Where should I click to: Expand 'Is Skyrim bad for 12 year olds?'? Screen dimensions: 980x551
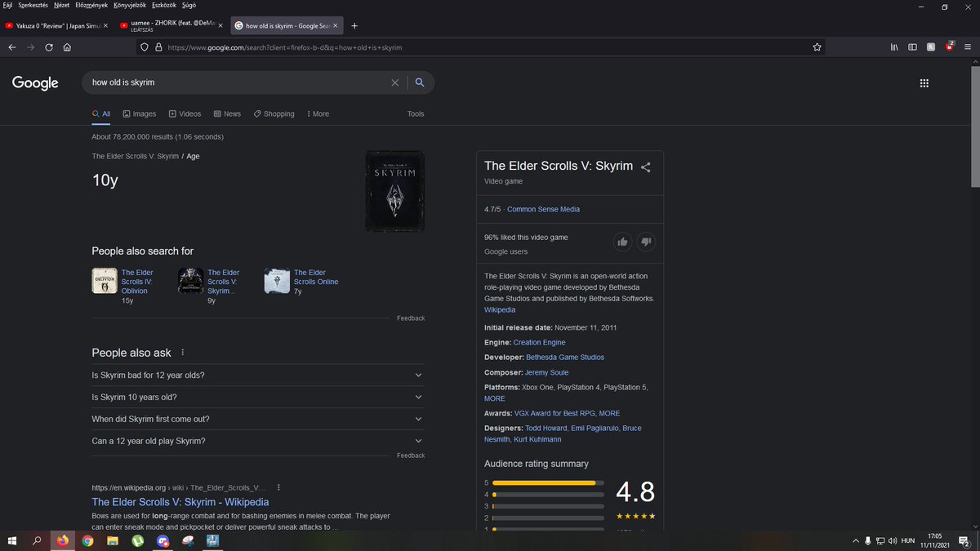[258, 375]
